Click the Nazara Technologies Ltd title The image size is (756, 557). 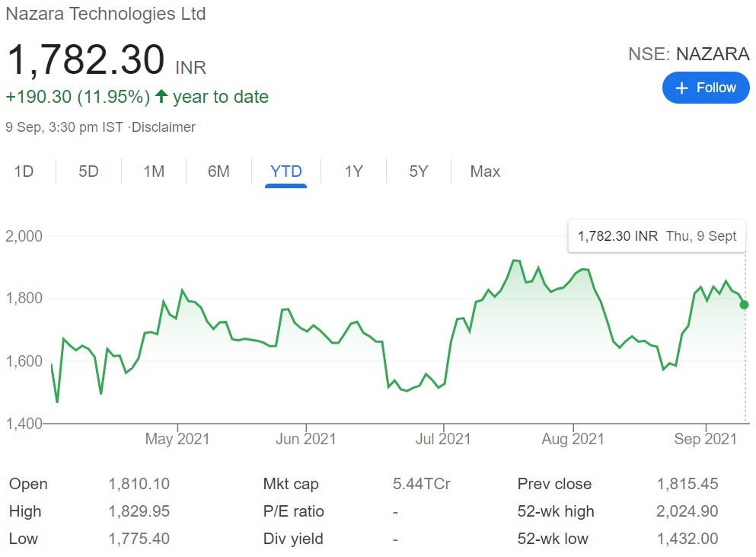[106, 14]
